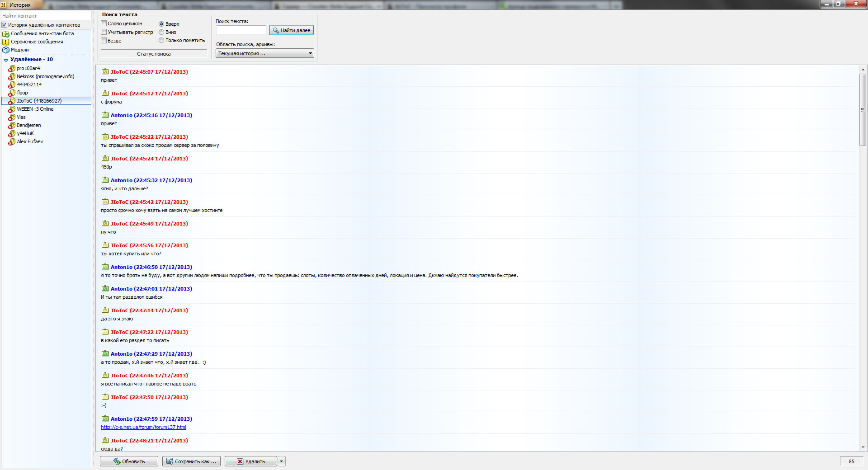Enable Учитывать регистр checkbox
Image resolution: width=868 pixels, height=470 pixels.
104,32
